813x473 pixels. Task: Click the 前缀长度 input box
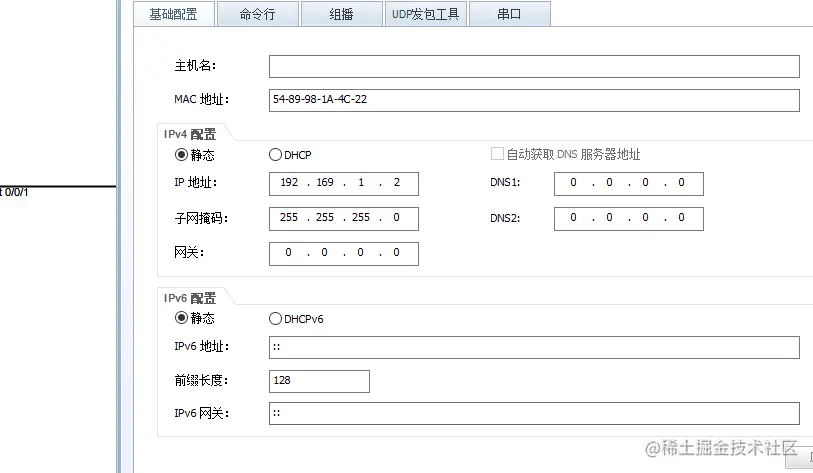tap(319, 381)
